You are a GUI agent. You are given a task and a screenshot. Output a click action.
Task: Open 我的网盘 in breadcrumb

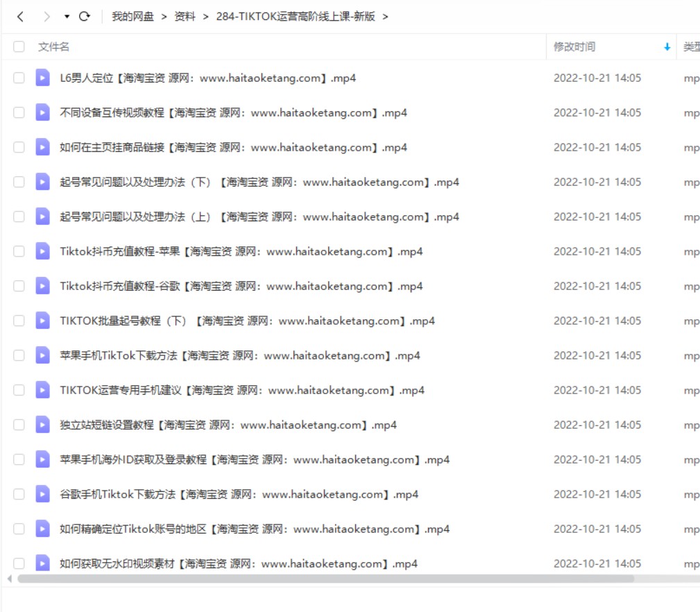133,17
